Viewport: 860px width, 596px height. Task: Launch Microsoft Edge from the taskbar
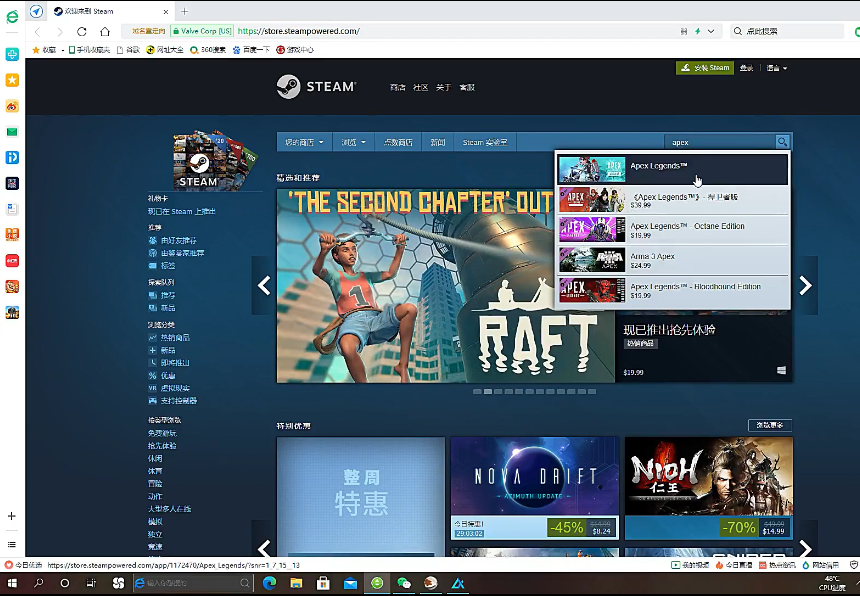269,583
